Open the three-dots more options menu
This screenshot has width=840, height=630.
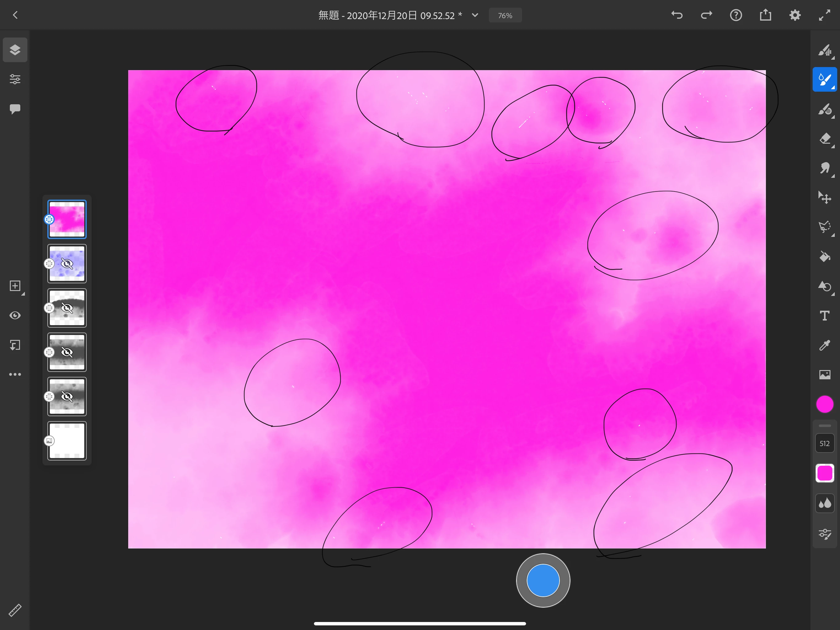click(15, 374)
